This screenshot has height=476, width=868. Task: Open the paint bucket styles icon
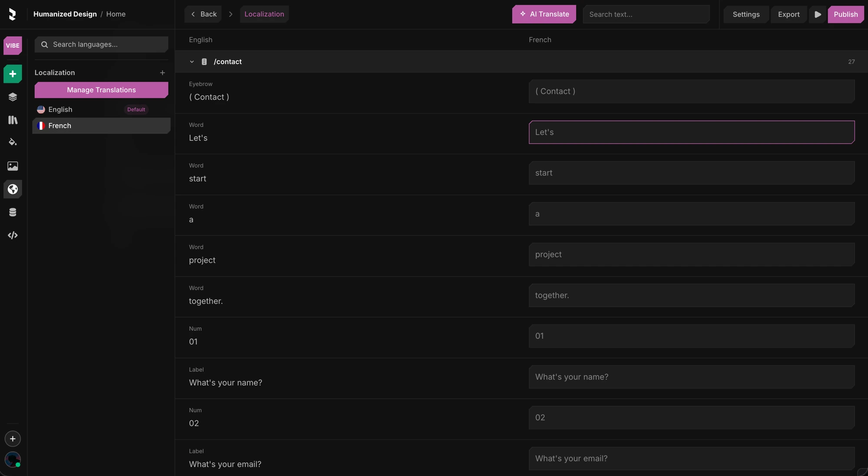13,143
